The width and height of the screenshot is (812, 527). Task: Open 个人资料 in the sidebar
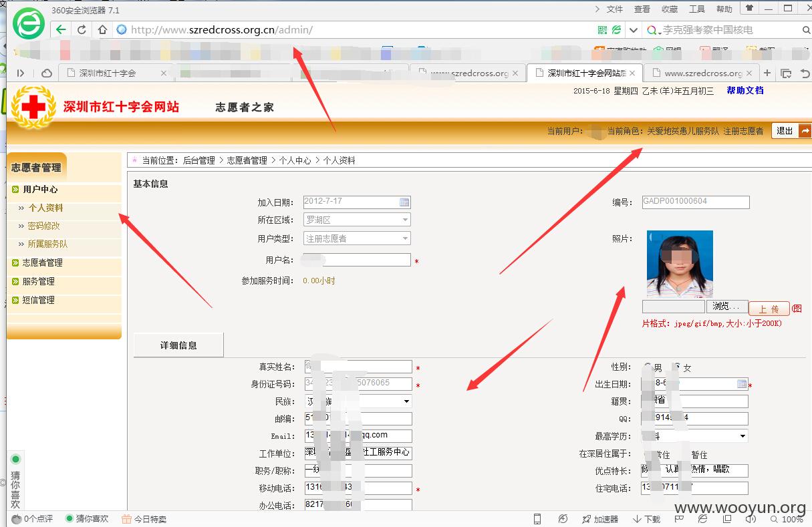pyautogui.click(x=45, y=208)
